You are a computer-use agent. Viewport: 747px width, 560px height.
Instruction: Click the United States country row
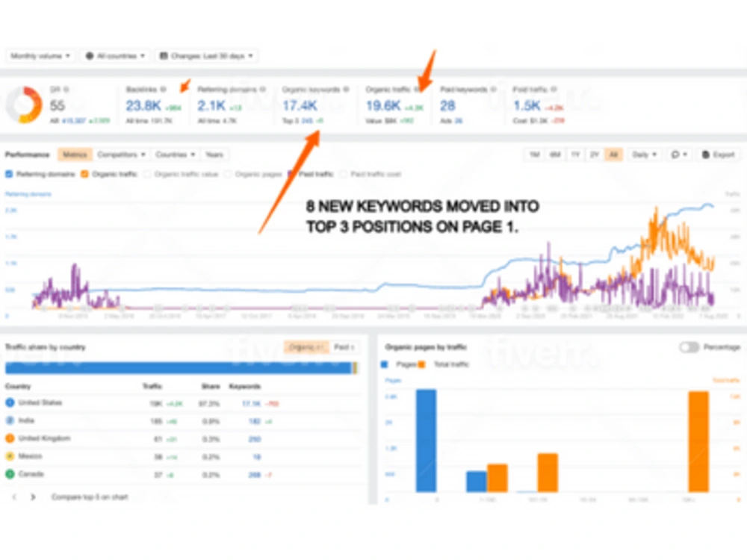click(x=182, y=403)
